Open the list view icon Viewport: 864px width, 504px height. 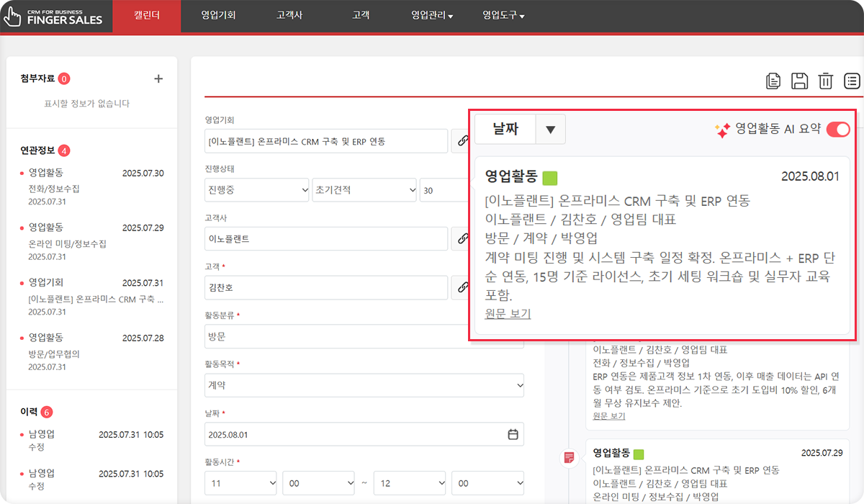pyautogui.click(x=852, y=81)
